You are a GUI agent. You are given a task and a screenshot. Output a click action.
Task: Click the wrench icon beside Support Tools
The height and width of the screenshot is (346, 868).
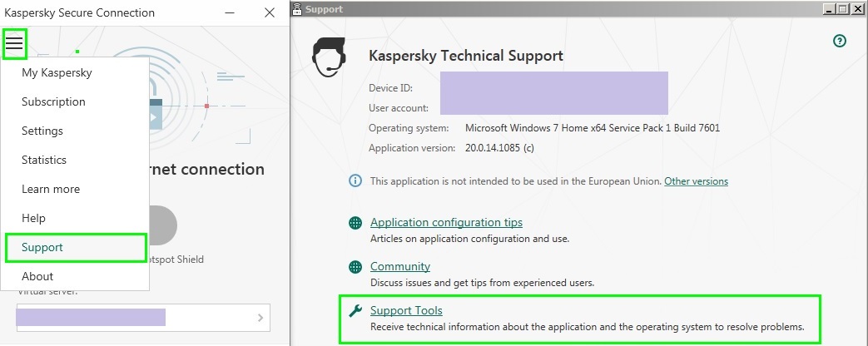(355, 311)
